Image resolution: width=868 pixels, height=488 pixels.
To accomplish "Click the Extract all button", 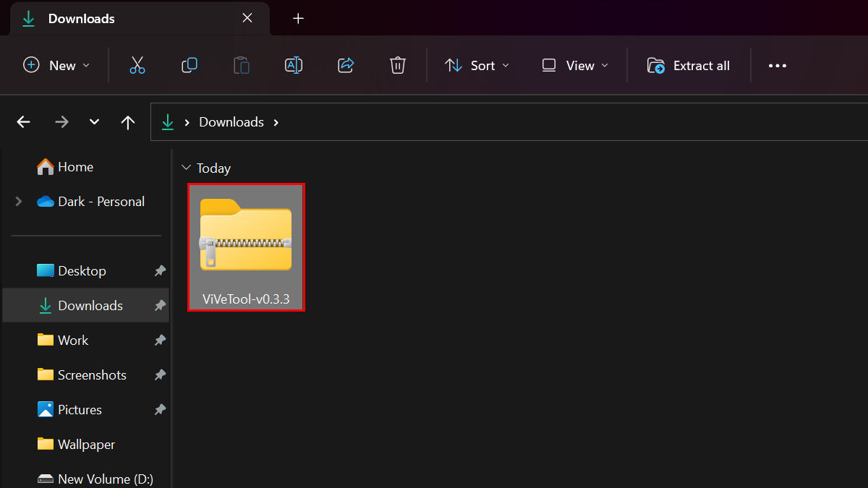I will click(688, 66).
